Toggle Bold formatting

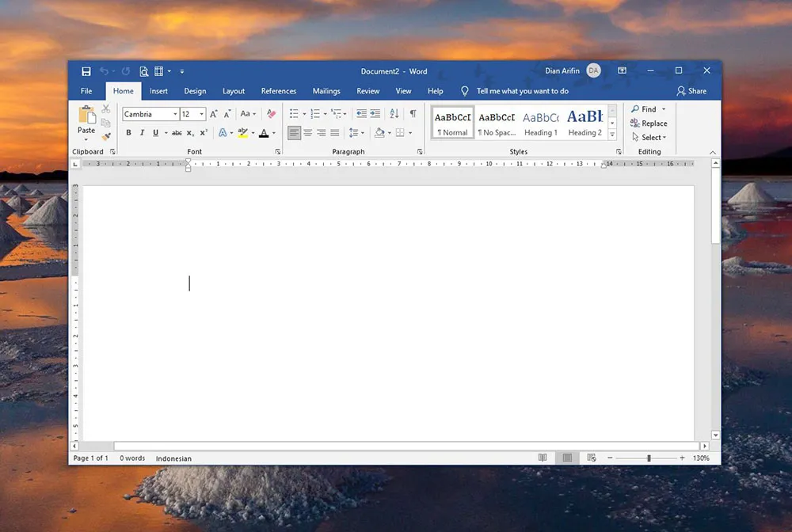[129, 133]
